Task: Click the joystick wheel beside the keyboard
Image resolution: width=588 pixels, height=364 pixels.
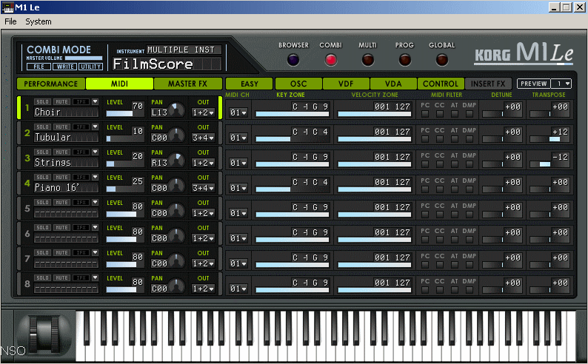Action: (45, 334)
